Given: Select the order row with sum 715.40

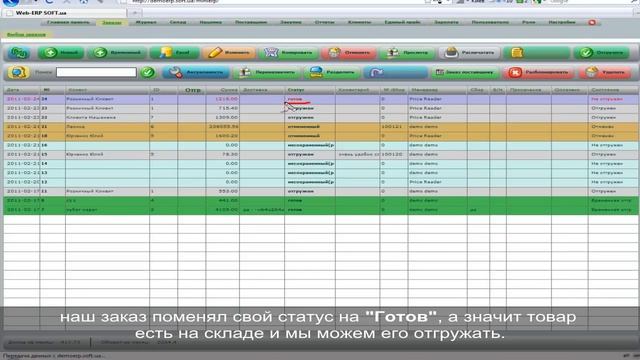Looking at the screenshot, I should (321, 109).
